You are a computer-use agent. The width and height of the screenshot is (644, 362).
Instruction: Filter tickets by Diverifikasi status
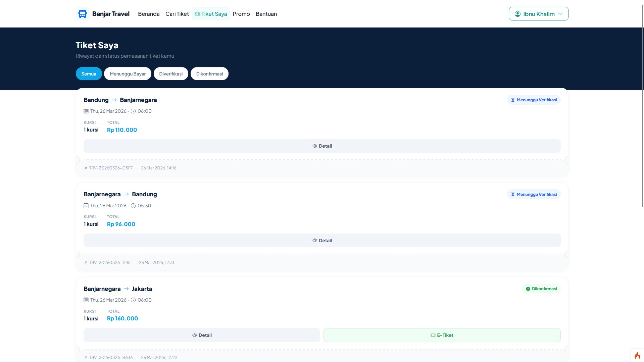(171, 74)
